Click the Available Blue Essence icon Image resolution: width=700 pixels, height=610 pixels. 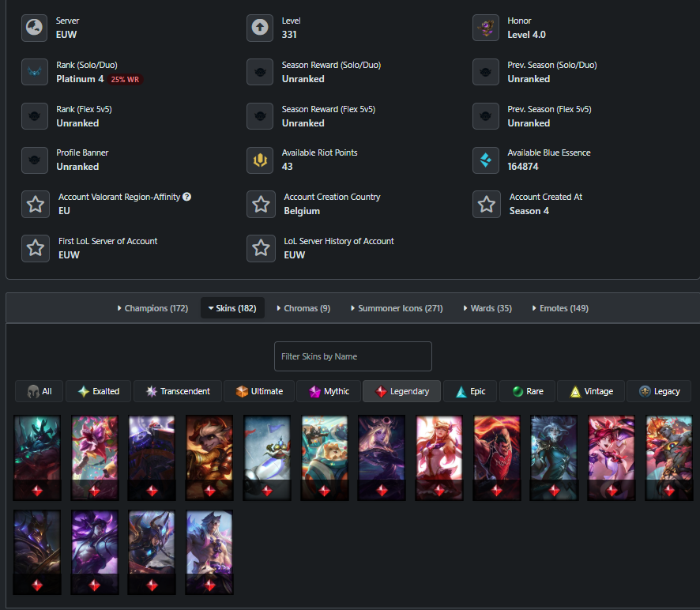pos(486,160)
